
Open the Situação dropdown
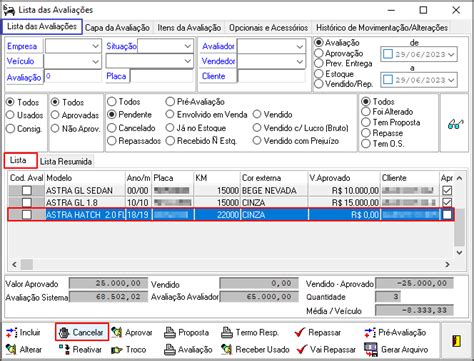pos(188,46)
